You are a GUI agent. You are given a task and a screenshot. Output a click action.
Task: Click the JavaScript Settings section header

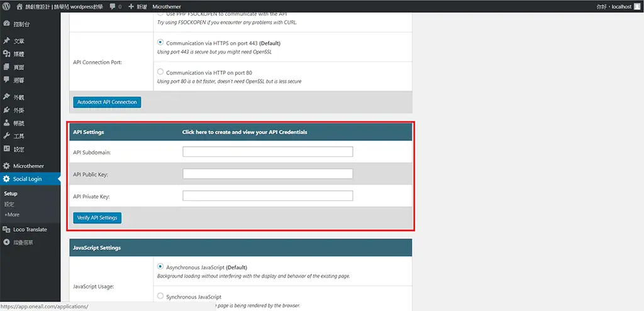pyautogui.click(x=241, y=248)
